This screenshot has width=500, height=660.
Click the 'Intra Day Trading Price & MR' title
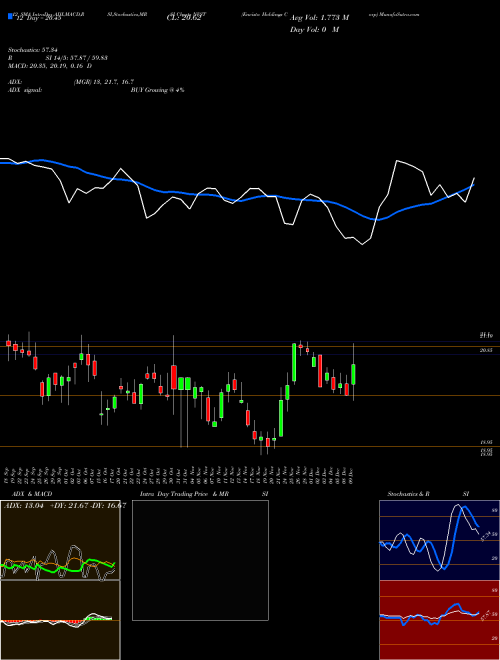pyautogui.click(x=184, y=494)
